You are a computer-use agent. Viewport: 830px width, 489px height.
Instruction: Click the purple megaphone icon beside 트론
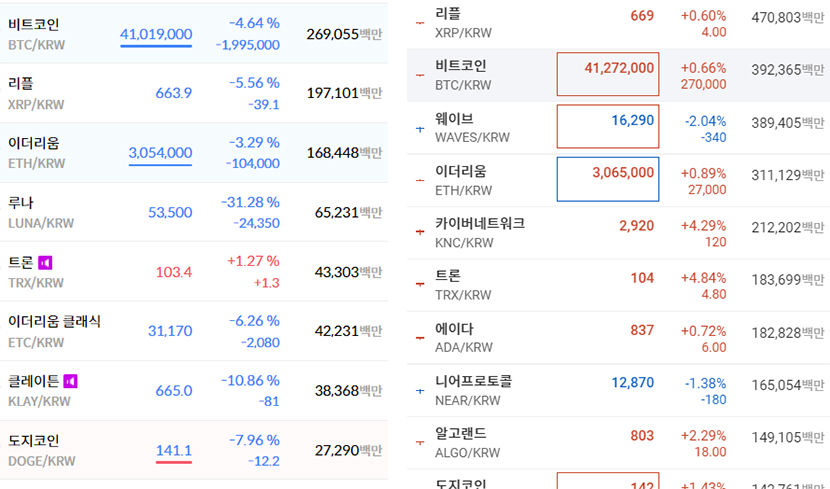(45, 263)
